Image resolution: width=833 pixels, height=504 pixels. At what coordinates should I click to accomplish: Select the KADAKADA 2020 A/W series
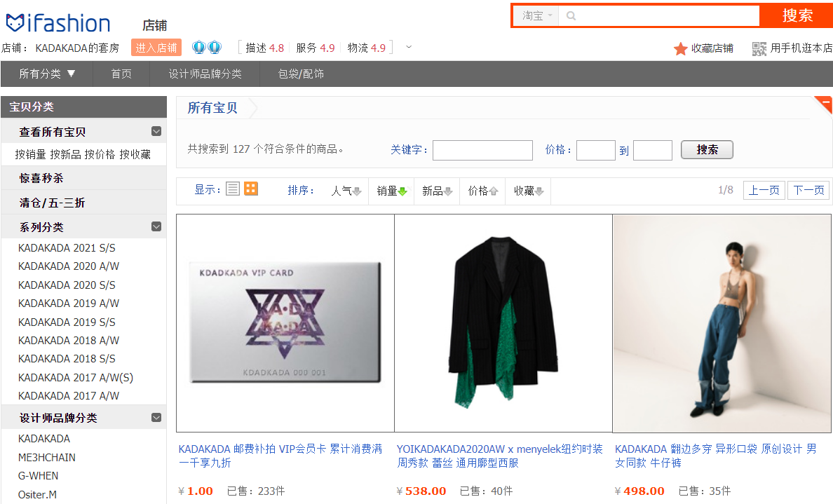pos(69,266)
